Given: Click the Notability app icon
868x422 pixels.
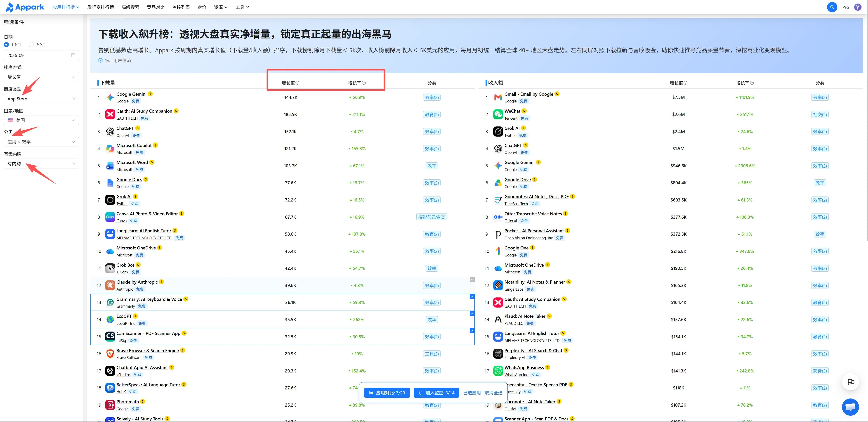Looking at the screenshot, I should point(498,285).
